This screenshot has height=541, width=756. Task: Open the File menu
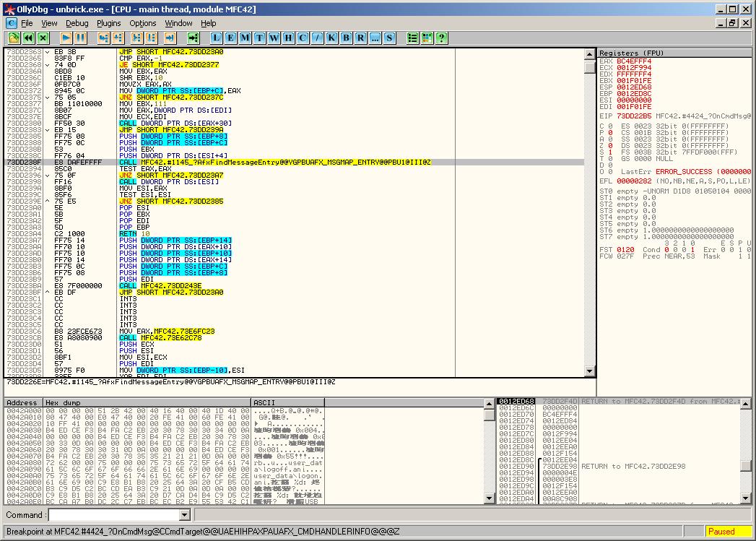27,23
